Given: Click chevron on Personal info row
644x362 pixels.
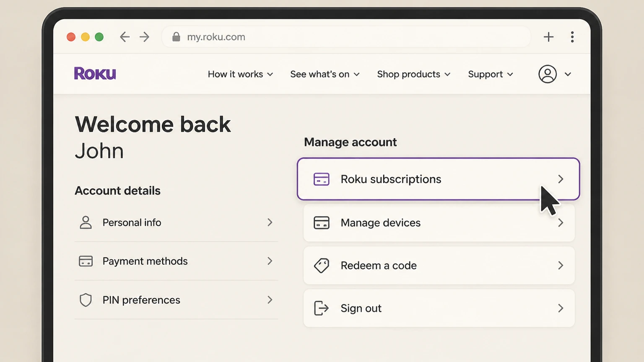Looking at the screenshot, I should pyautogui.click(x=270, y=222).
